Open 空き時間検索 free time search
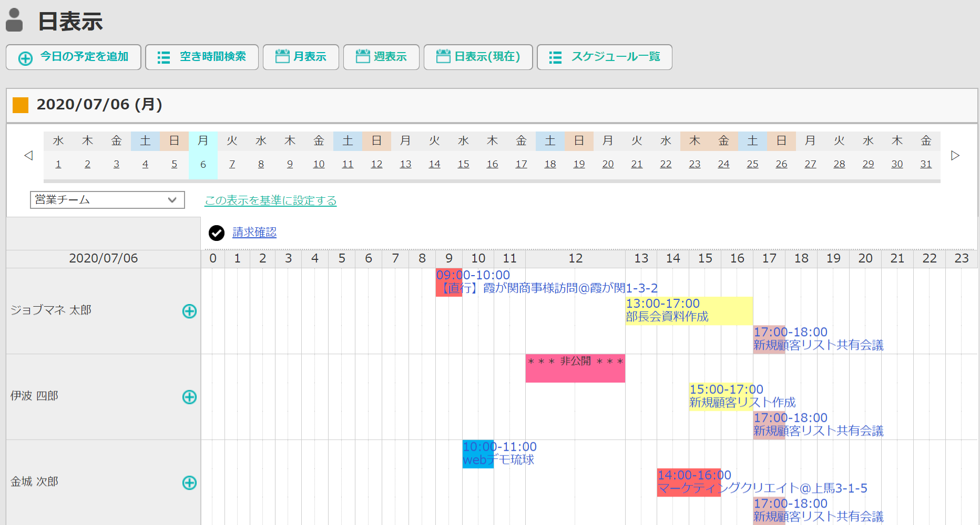 202,57
